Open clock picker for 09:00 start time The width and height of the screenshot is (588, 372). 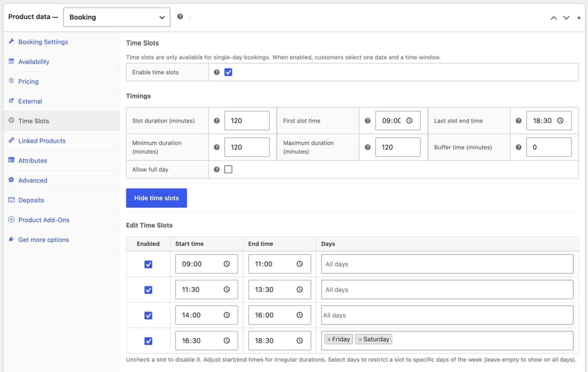(x=227, y=264)
